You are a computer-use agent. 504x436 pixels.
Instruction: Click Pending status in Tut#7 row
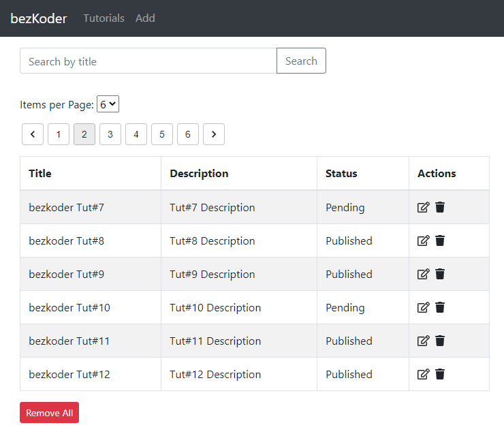point(345,208)
